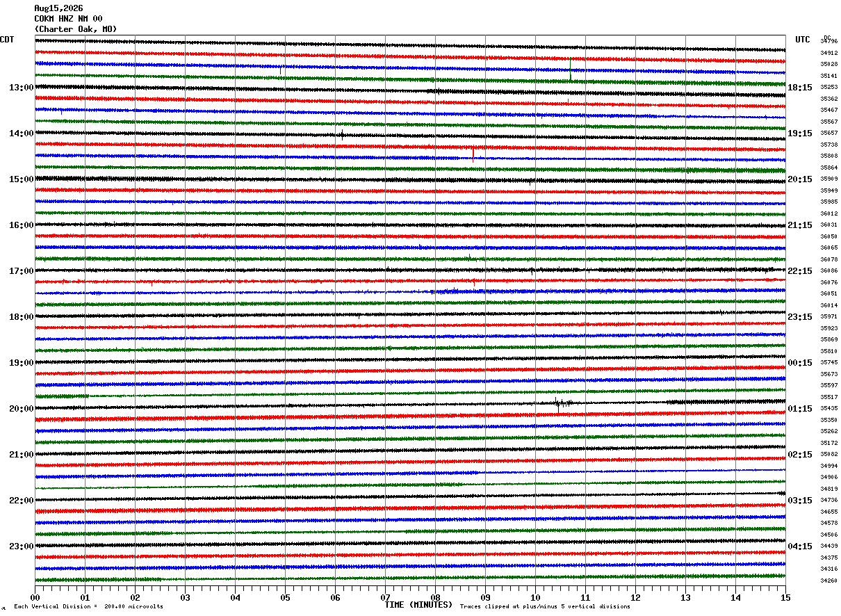Click the "15" minute tick label on the bottom axis
This screenshot has width=841, height=616.
tap(785, 597)
